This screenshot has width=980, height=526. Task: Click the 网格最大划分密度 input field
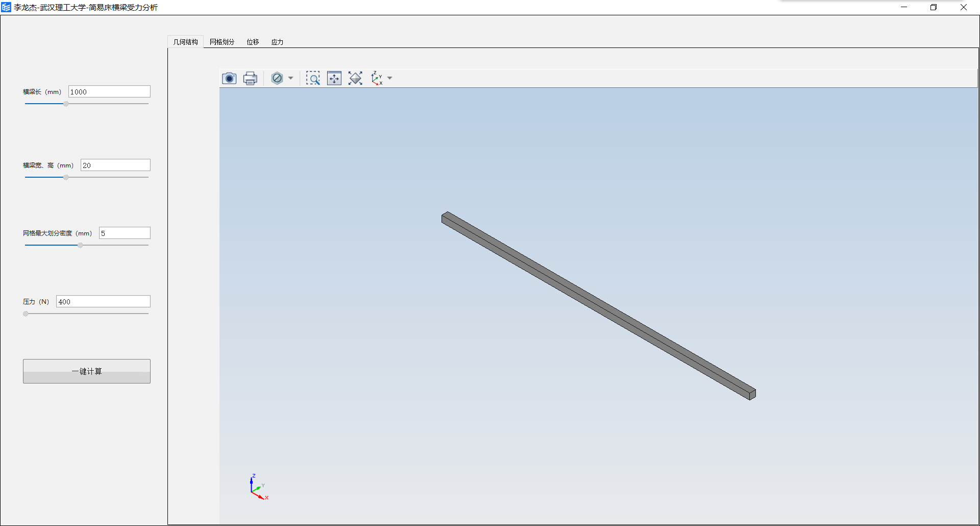tap(125, 233)
